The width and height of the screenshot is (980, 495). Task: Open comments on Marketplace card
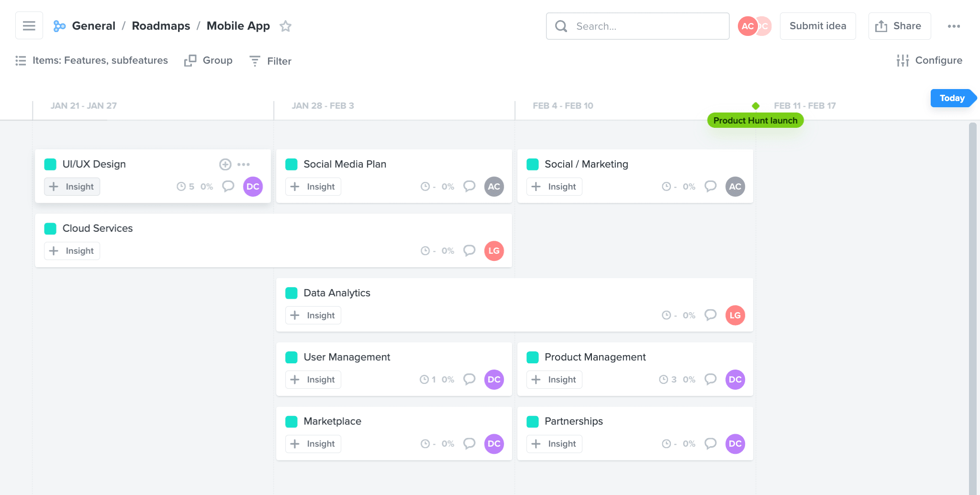pos(469,443)
